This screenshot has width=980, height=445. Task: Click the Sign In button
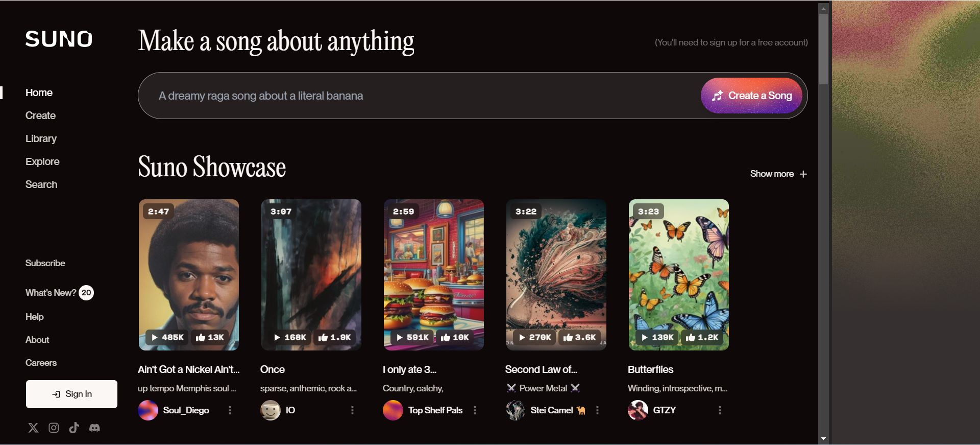tap(71, 394)
